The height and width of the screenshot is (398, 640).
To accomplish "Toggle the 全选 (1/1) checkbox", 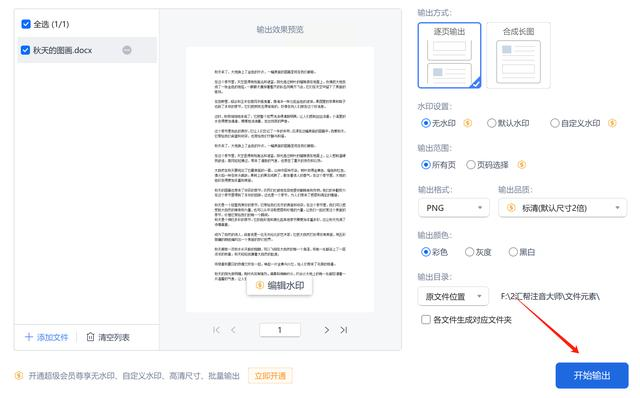I will pos(26,24).
